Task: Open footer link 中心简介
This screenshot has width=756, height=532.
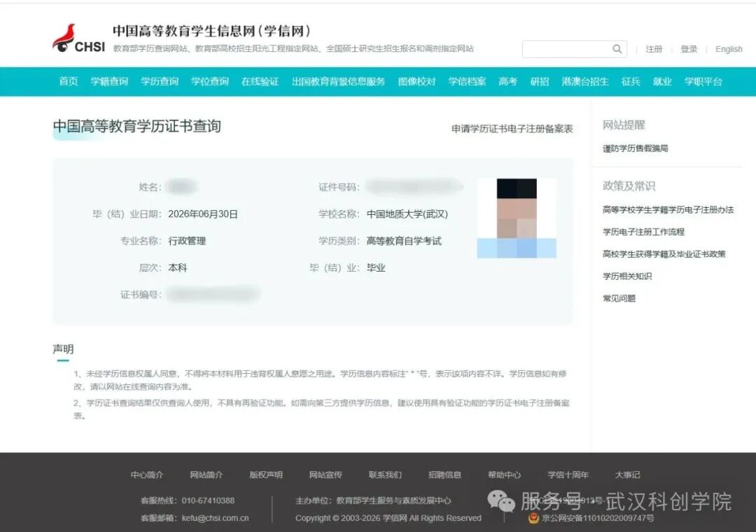Action: pyautogui.click(x=146, y=475)
